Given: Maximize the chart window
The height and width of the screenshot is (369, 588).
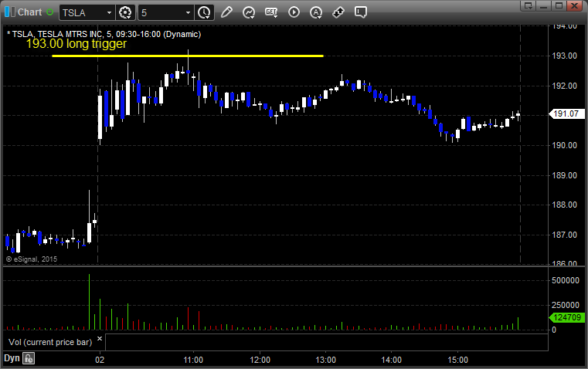Looking at the screenshot, I should (x=559, y=5).
